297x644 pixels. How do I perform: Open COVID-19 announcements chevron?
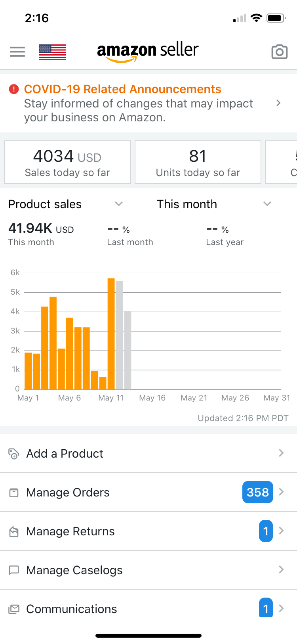(x=278, y=103)
